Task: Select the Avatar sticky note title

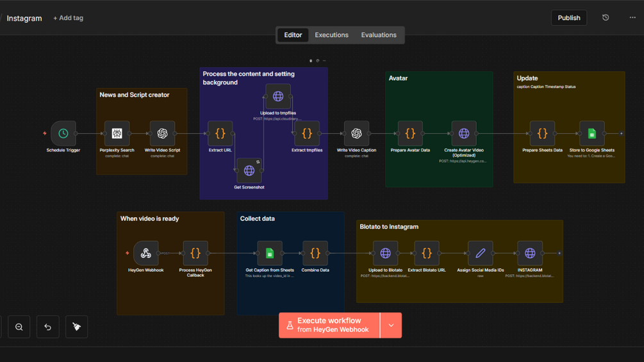Action: pos(398,78)
